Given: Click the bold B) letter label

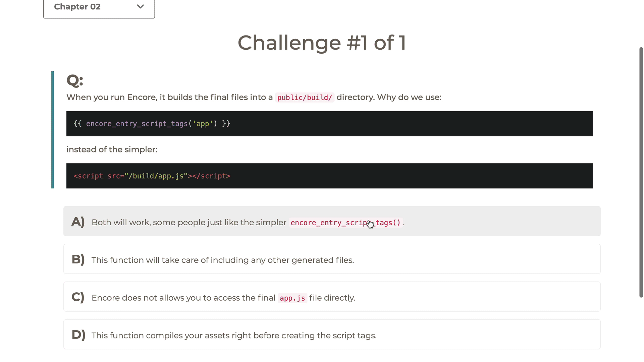Looking at the screenshot, I should coord(78,259).
